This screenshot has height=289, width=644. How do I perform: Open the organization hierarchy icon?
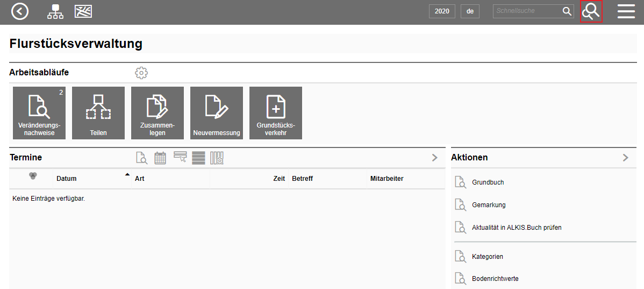tap(55, 11)
